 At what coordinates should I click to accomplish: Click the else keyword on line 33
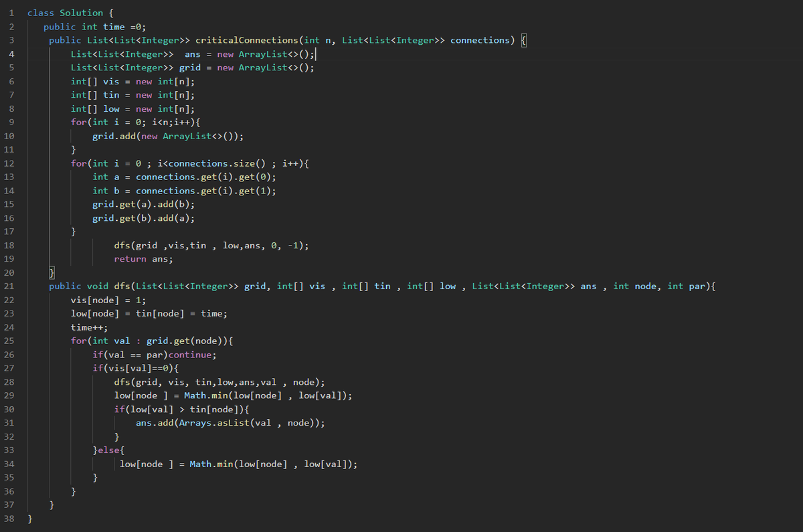(108, 450)
